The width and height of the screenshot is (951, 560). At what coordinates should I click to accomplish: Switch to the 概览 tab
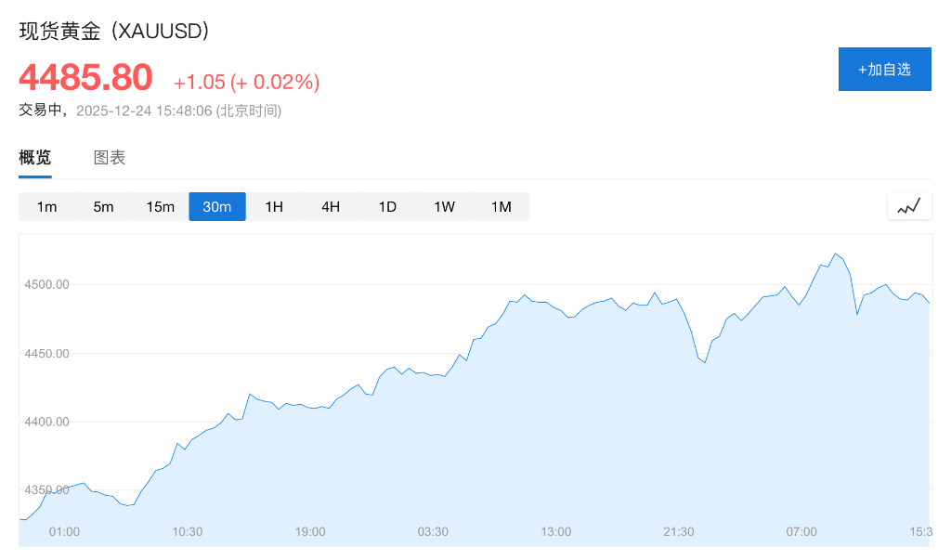pyautogui.click(x=35, y=158)
